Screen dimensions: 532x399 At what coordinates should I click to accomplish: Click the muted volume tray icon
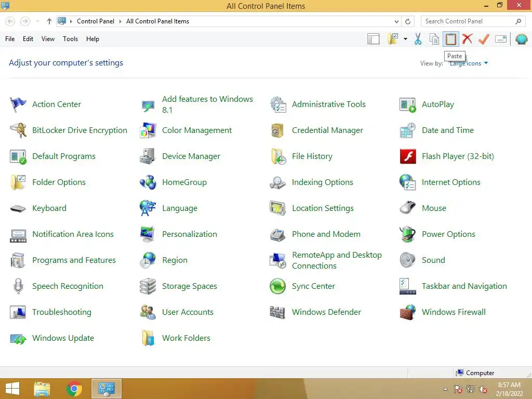tap(483, 389)
